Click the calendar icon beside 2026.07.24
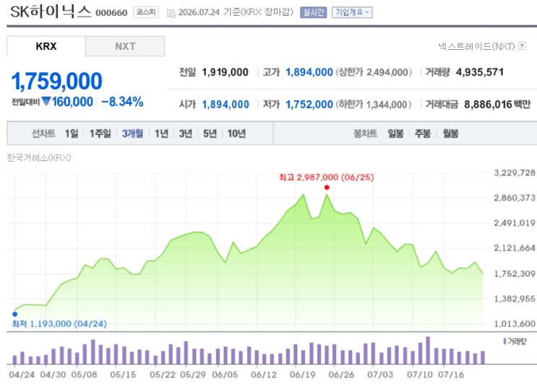This screenshot has height=392, width=537. [171, 13]
